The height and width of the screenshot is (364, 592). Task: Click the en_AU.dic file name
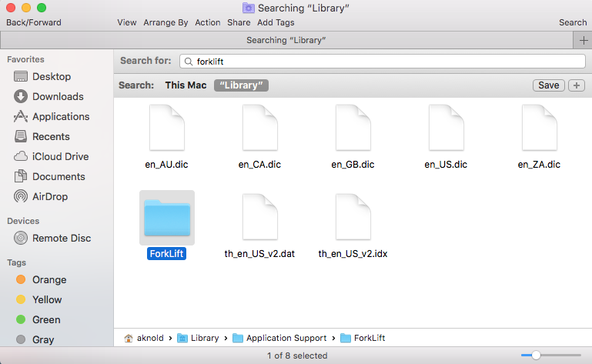point(166,165)
